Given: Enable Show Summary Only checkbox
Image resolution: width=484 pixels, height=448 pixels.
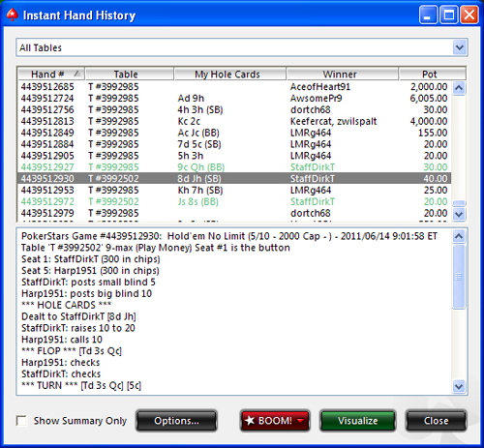Looking at the screenshot, I should (21, 421).
